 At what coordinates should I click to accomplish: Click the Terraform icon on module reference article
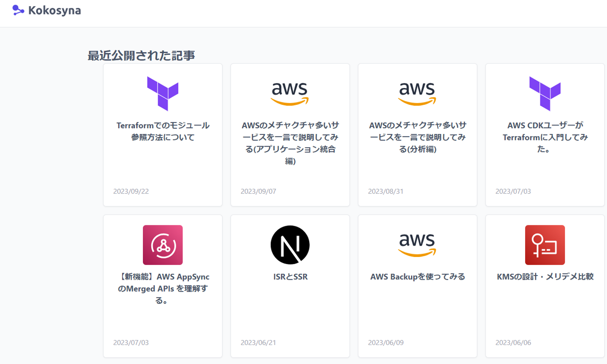[x=163, y=94]
